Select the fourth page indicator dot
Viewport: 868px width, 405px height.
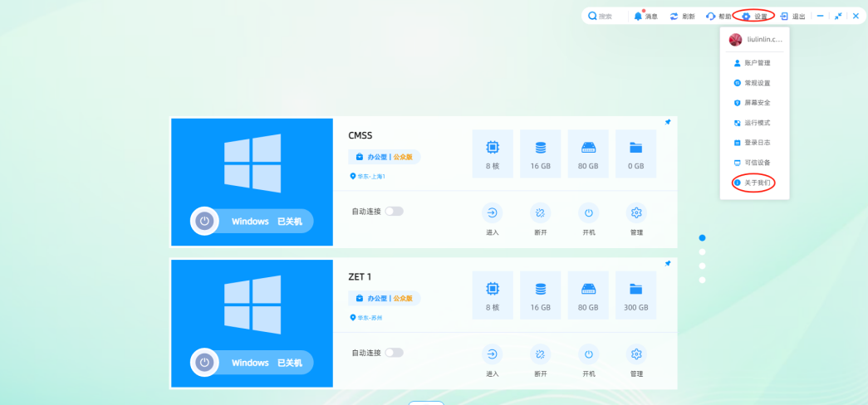click(703, 280)
